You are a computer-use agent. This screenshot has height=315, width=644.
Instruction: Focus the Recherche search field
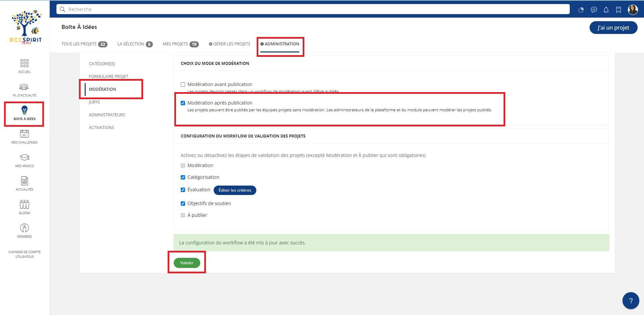point(313,9)
